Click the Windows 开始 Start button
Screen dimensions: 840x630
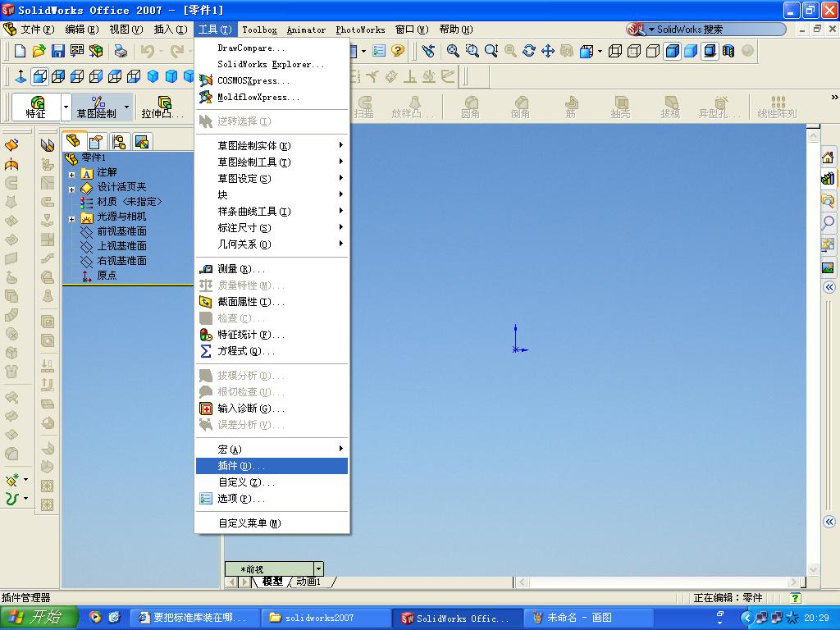[39, 618]
